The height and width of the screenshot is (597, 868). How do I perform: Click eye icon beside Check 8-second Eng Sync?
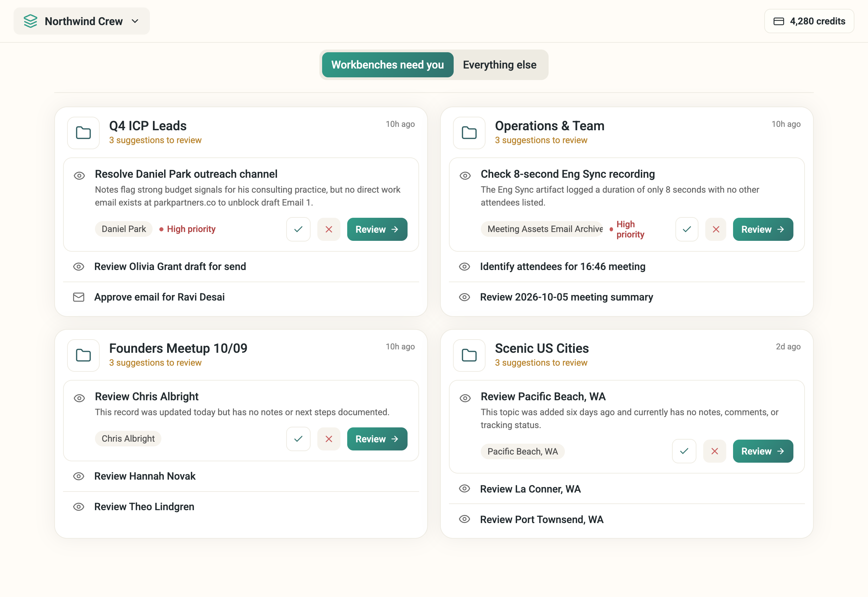coord(465,175)
